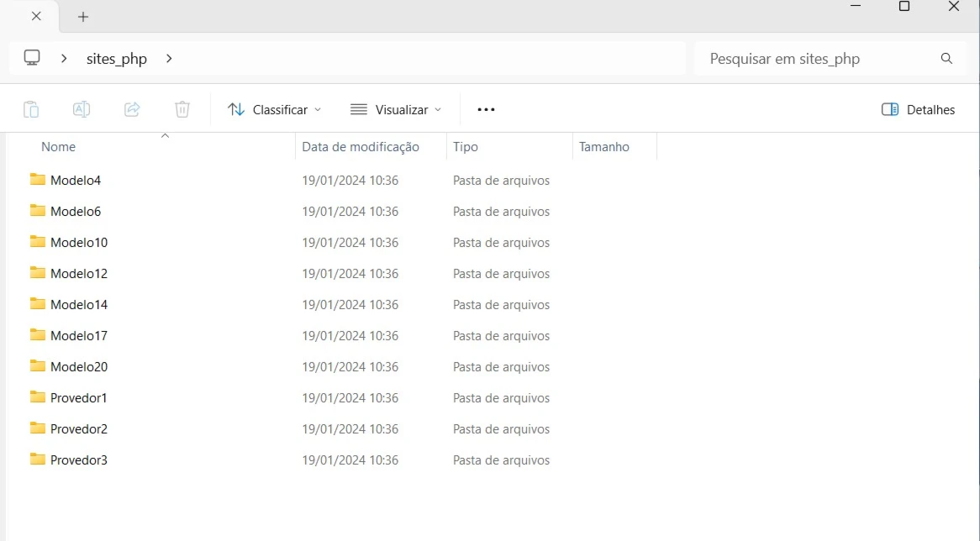980x541 pixels.
Task: Click the Modelo10 folder icon
Action: 38,241
